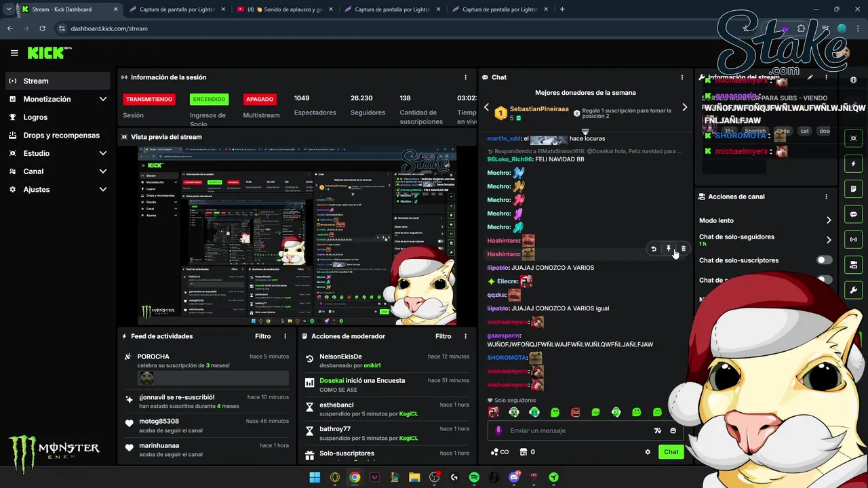Switch to the Sonido de aplausos YouTube tab
Viewport: 868px width, 488px height.
click(x=283, y=9)
